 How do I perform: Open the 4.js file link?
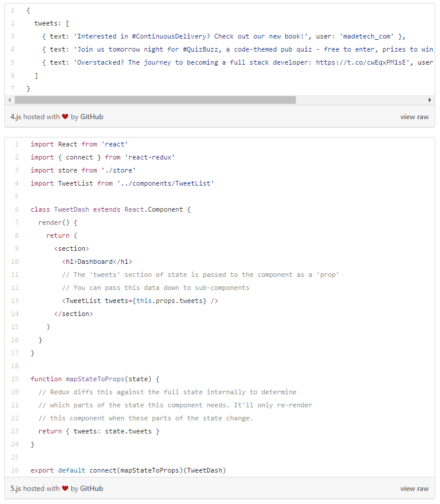(x=16, y=117)
